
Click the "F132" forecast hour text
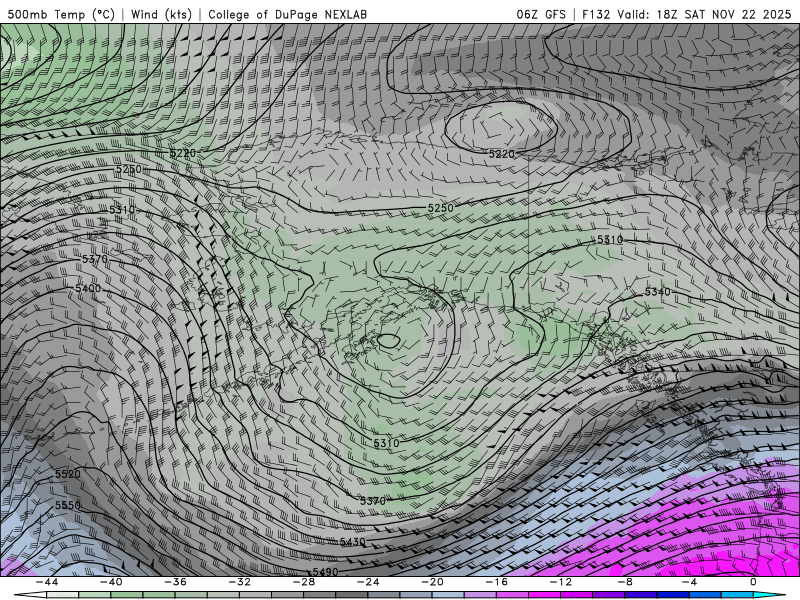[596, 14]
